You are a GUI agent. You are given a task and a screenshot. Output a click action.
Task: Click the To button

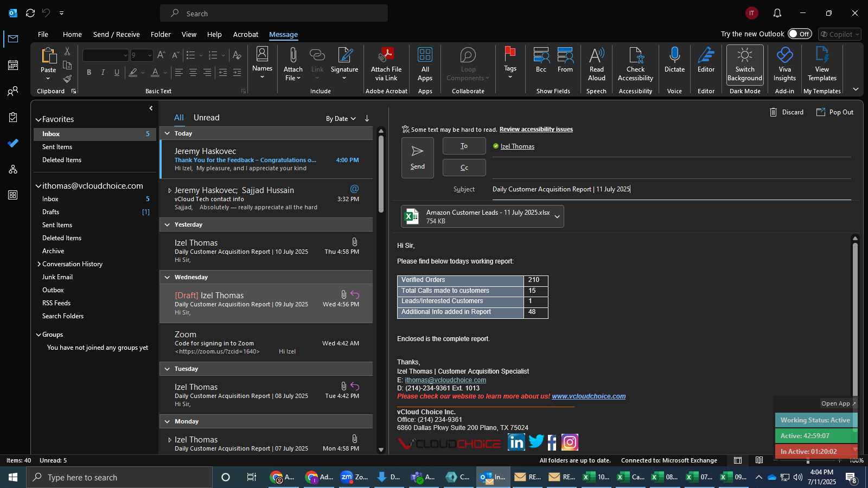[x=464, y=146]
